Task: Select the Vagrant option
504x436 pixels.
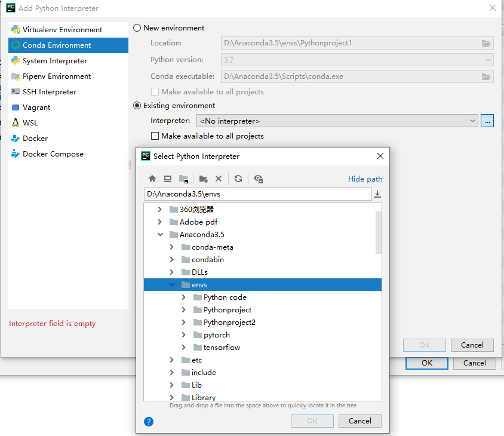Action: pyautogui.click(x=68, y=108)
